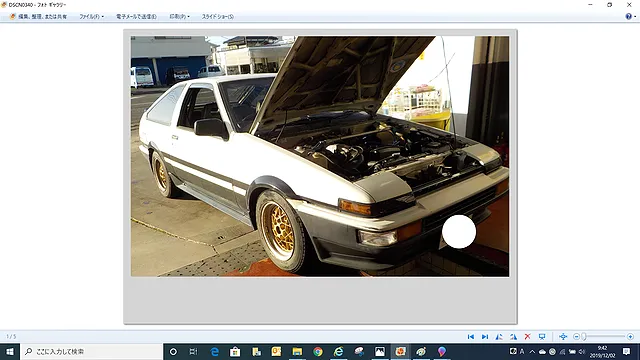The height and width of the screenshot is (360, 640).
Task: Rotate the photo clockwise
Action: 513,337
